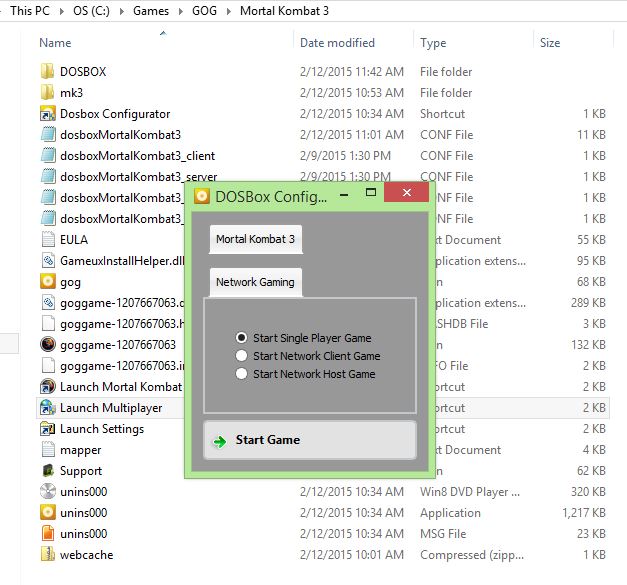The width and height of the screenshot is (627, 585).
Task: Sort by Type column header
Action: [433, 43]
